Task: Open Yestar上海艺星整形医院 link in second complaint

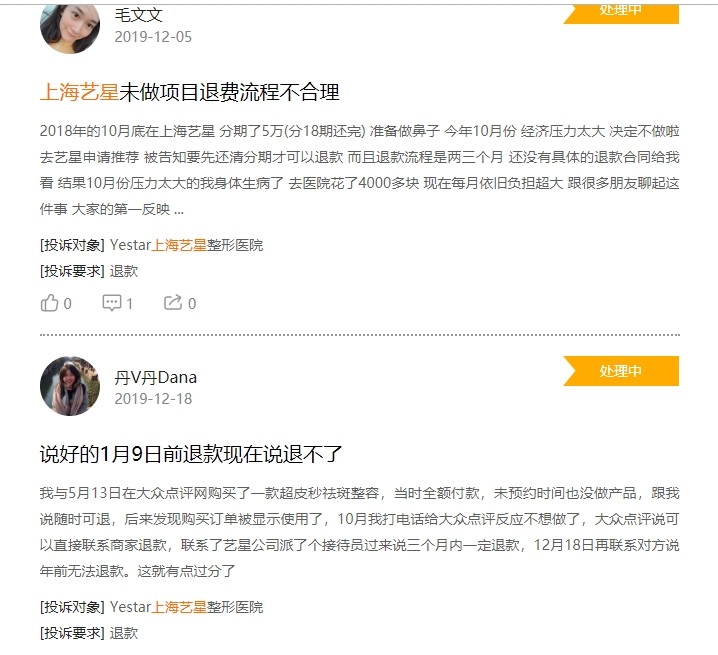Action: (186, 607)
